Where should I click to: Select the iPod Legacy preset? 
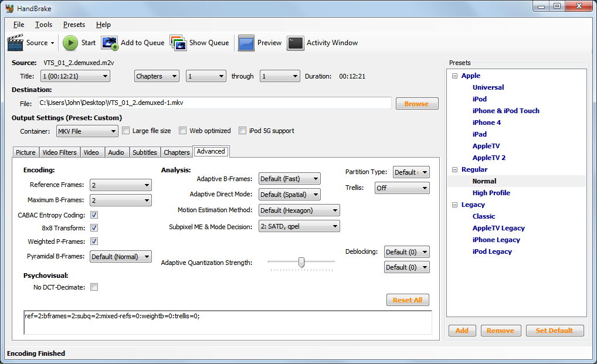pos(492,251)
